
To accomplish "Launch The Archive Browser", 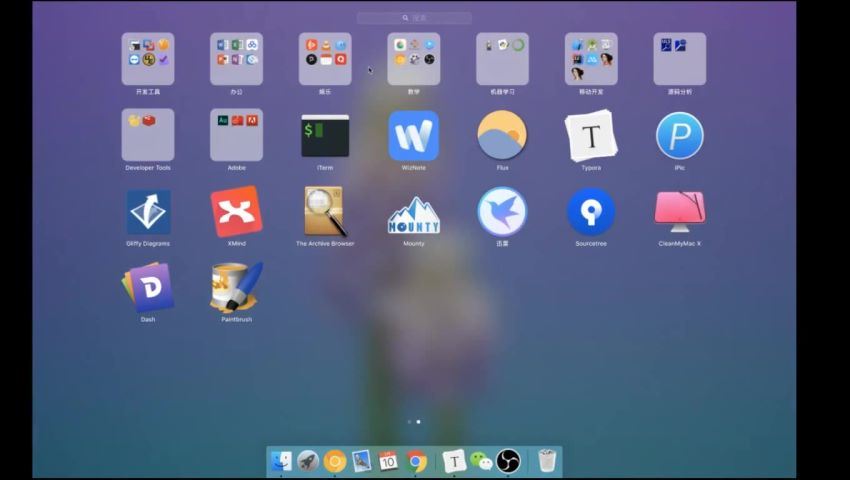I will pos(325,212).
